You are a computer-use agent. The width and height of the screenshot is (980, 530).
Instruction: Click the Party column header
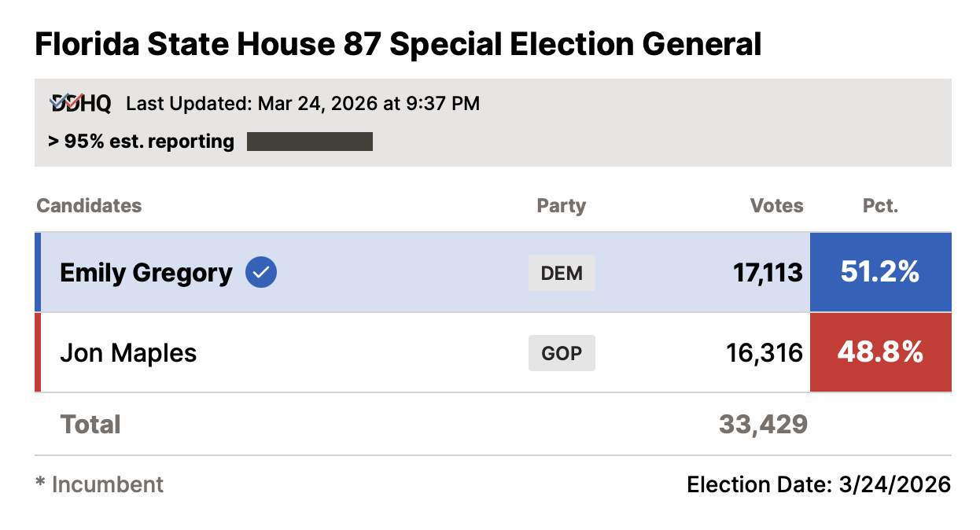(x=561, y=206)
